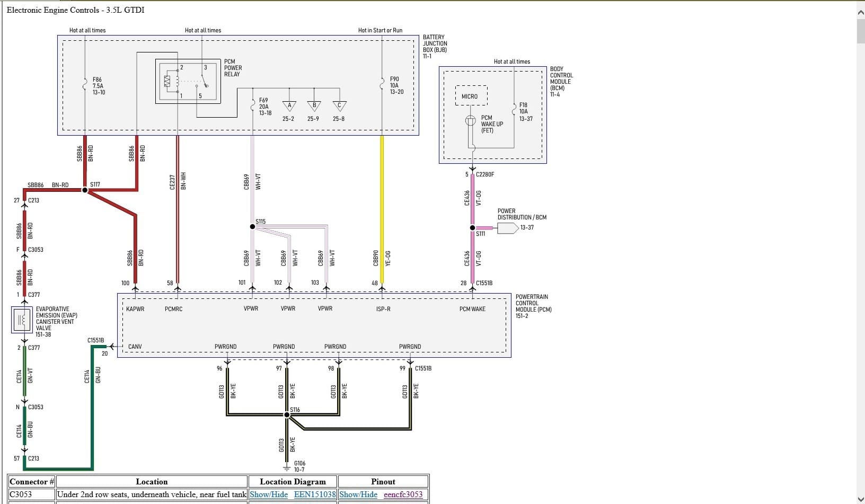Click the G106 ground symbol
Screen dimensions: 865x504
(x=287, y=467)
